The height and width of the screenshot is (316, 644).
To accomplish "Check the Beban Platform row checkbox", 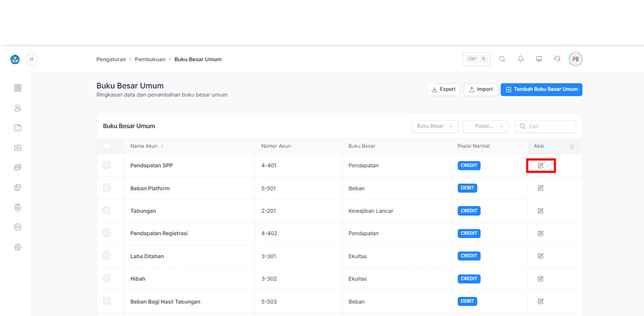I will pos(106,187).
